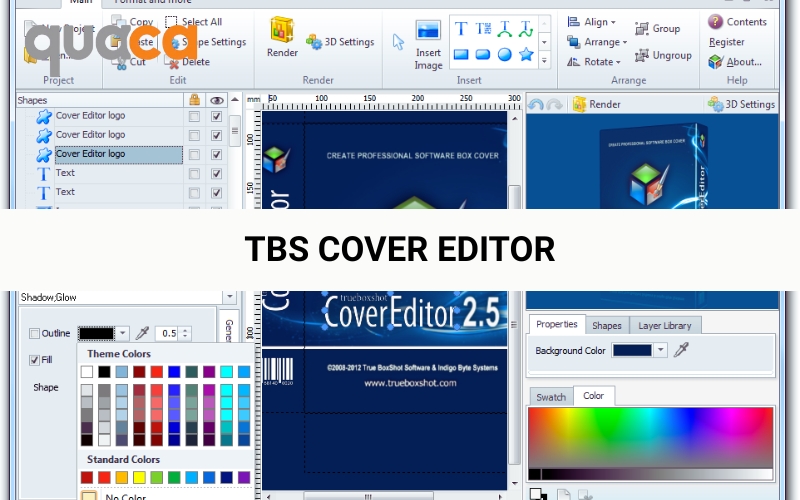Open the Align dropdown menu

pyautogui.click(x=592, y=22)
